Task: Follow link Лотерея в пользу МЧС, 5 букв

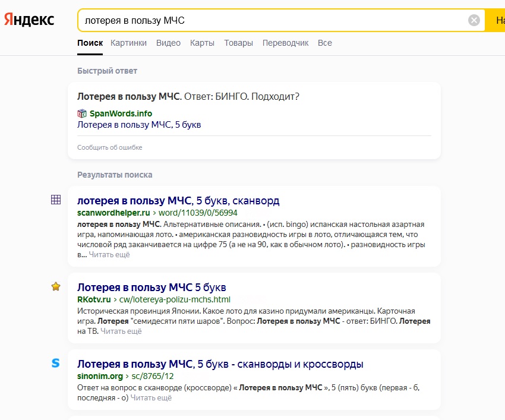Action: click(139, 125)
